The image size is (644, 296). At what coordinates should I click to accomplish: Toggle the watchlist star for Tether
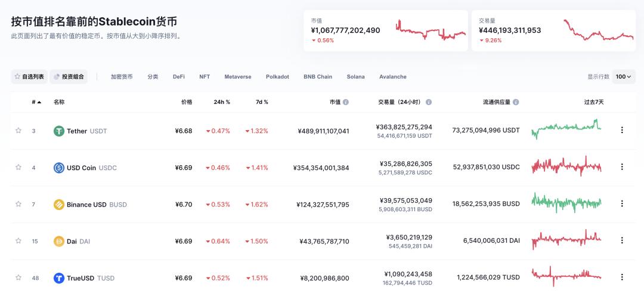(x=18, y=130)
